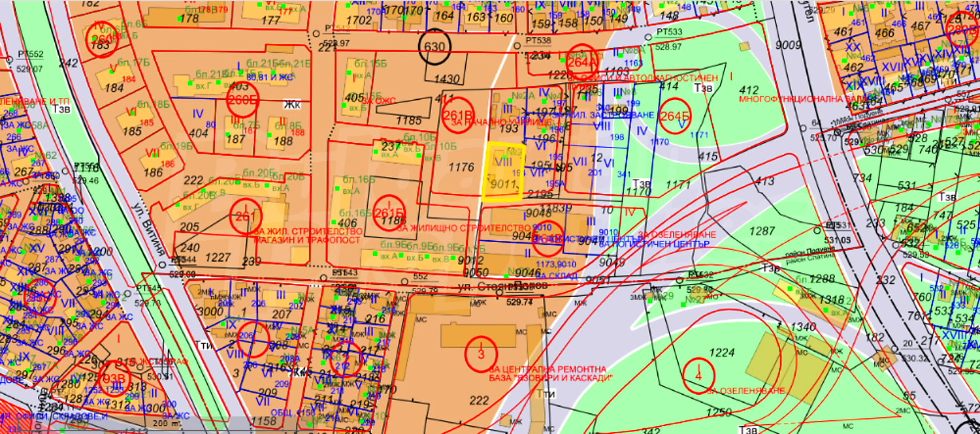Click parcel number 1702

tap(359, 20)
